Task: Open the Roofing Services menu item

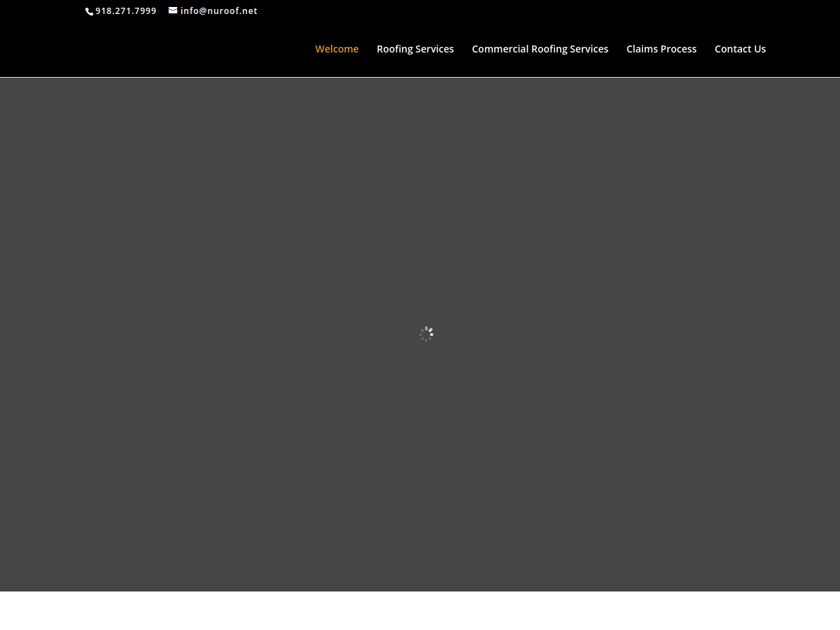Action: point(415,49)
